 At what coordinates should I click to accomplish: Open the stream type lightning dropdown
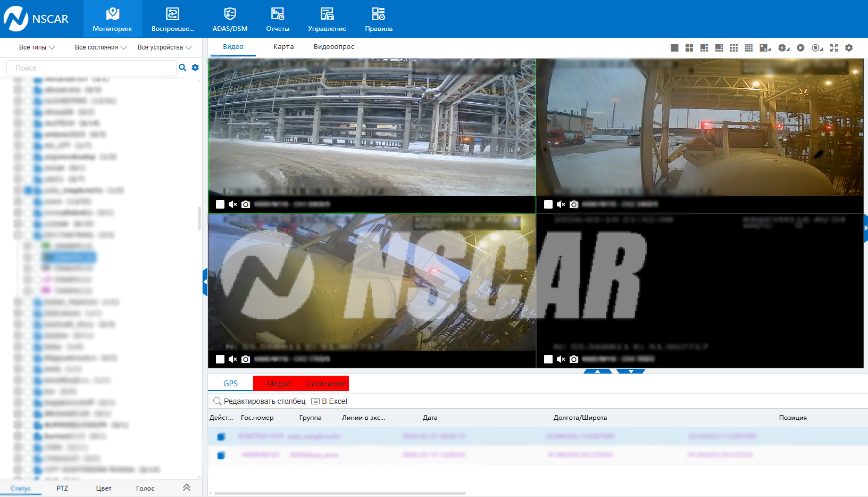(784, 48)
